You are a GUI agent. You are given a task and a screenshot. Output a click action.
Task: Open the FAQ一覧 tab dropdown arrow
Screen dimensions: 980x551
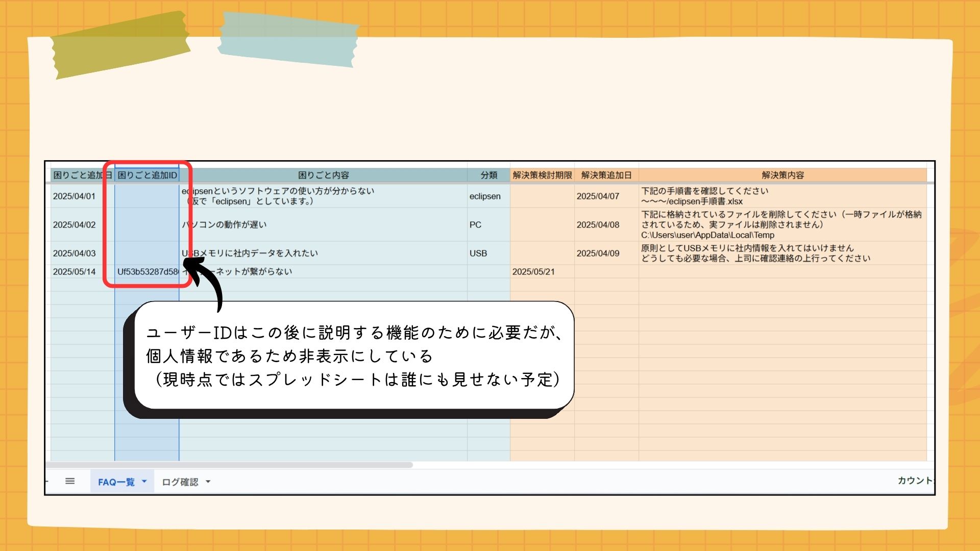[144, 481]
